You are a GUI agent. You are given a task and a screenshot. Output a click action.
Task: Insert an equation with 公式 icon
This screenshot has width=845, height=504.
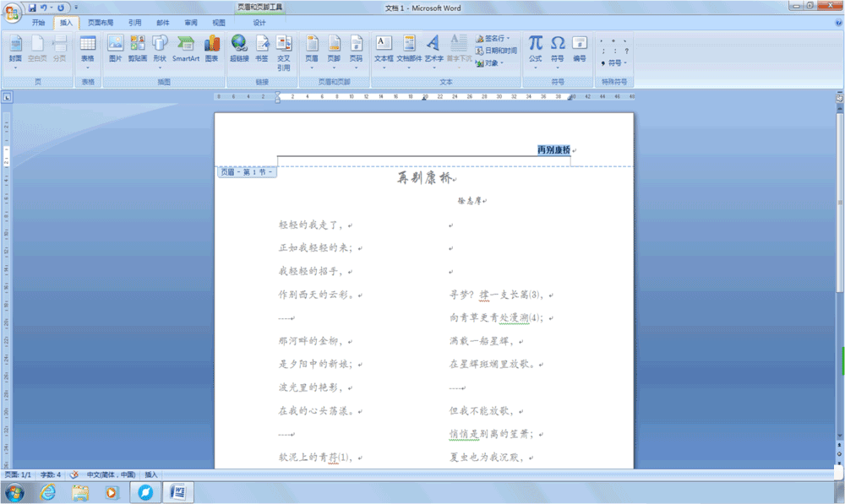click(x=535, y=51)
